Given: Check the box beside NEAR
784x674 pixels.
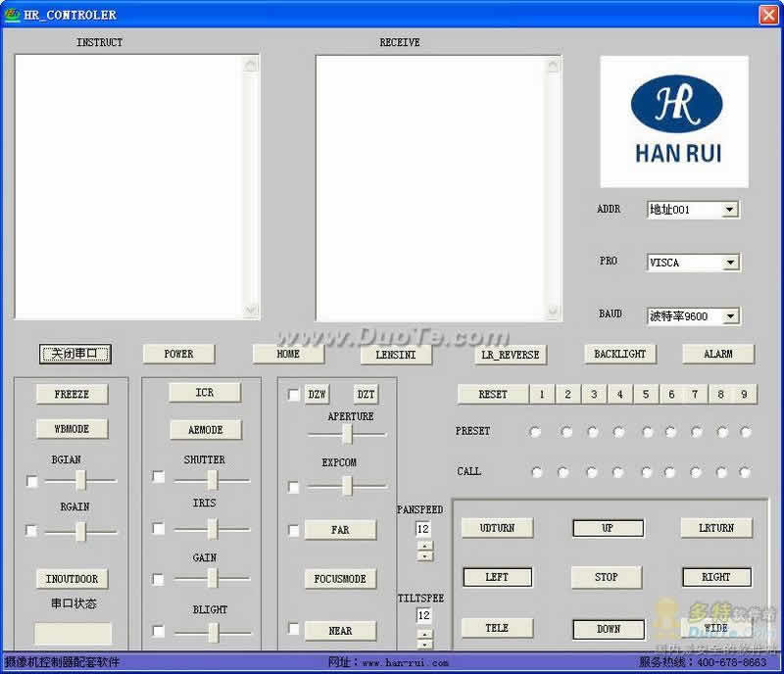Looking at the screenshot, I should coord(293,629).
